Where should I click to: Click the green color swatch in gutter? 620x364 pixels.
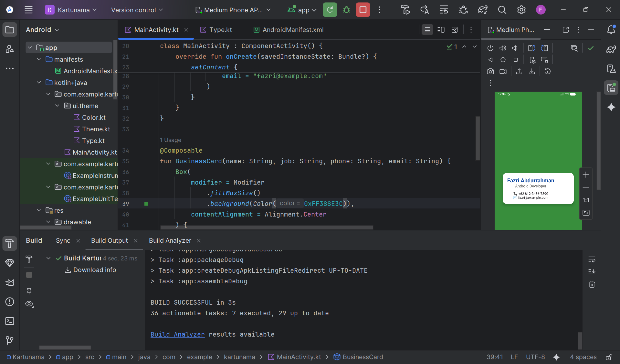146,204
